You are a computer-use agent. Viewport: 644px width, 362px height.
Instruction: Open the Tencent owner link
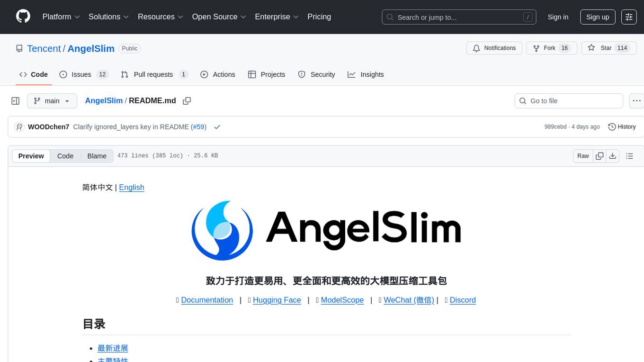coord(44,48)
